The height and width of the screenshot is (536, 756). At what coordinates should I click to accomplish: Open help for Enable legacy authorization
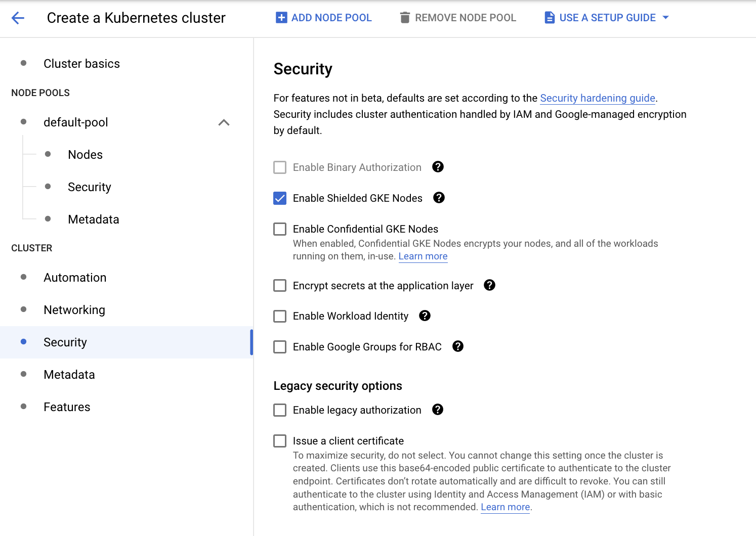click(x=438, y=410)
